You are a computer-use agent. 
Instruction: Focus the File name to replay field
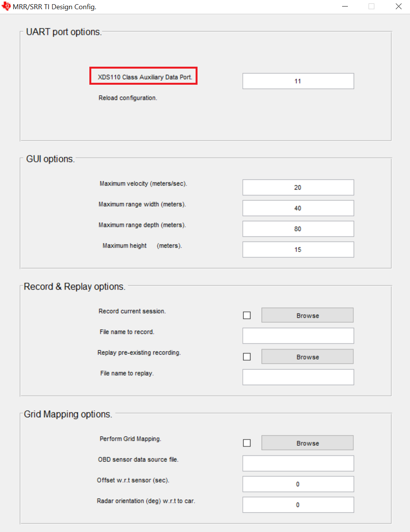[298, 377]
